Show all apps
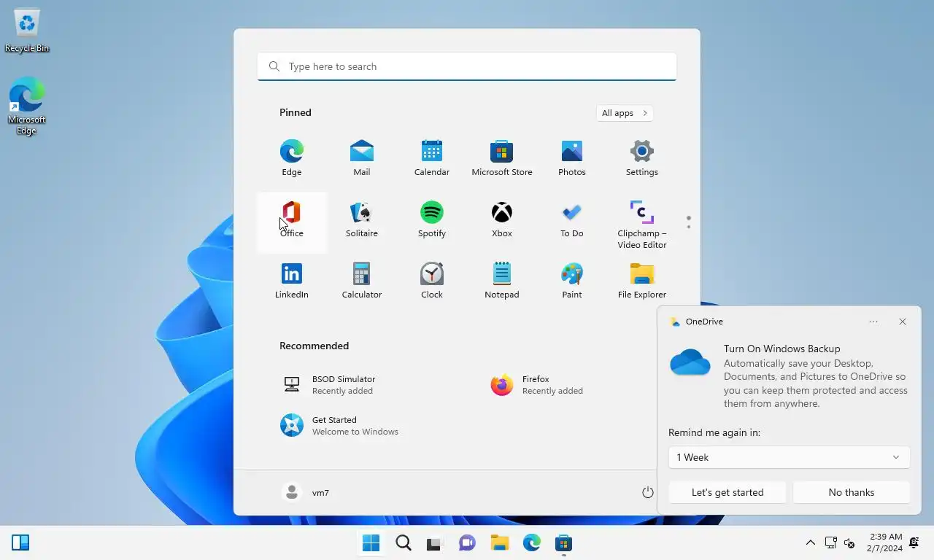The height and width of the screenshot is (560, 934). (625, 113)
